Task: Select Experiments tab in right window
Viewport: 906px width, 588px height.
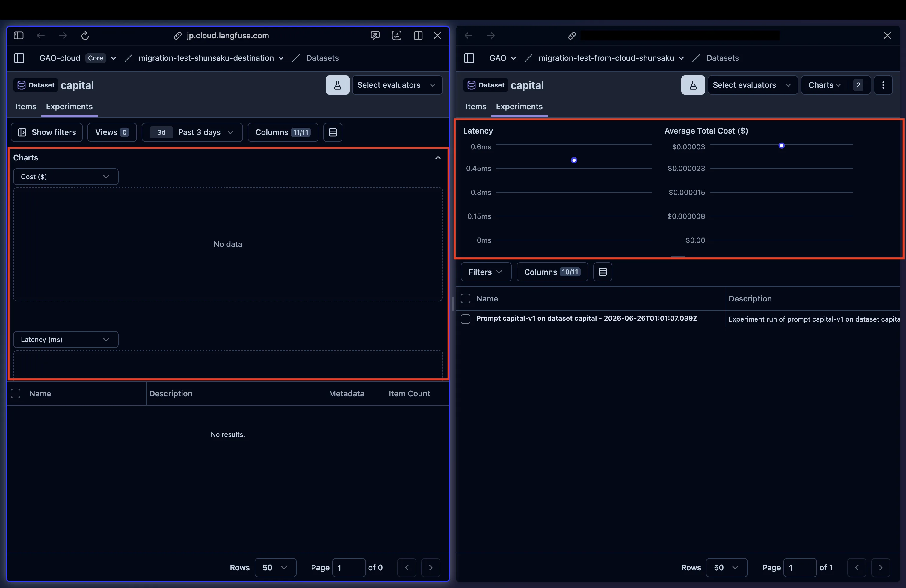Action: pyautogui.click(x=519, y=107)
